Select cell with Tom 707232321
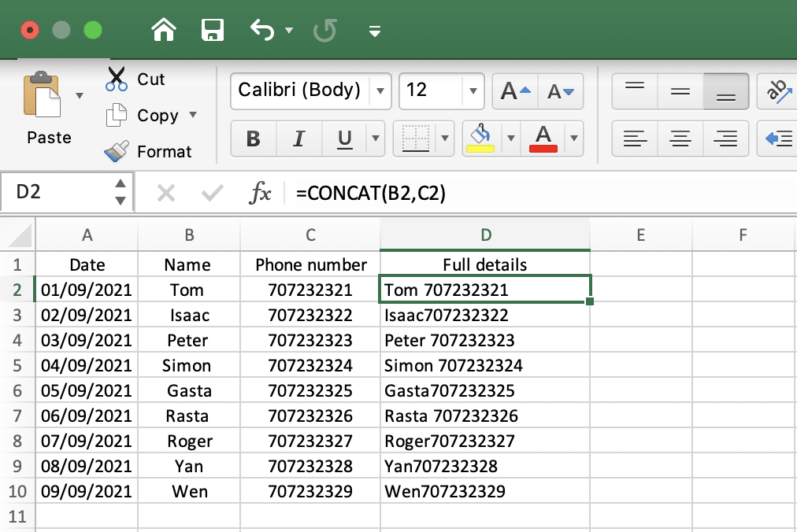This screenshot has height=532, width=797. point(485,290)
